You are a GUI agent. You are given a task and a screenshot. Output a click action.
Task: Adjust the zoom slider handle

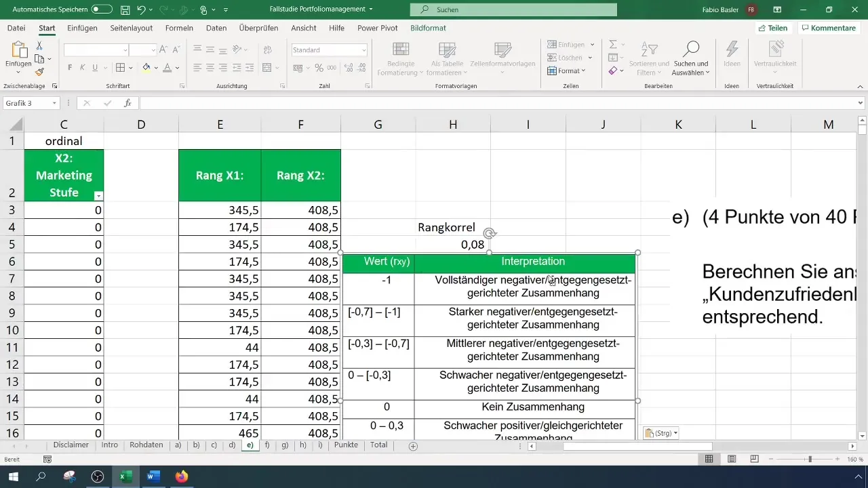click(x=810, y=459)
